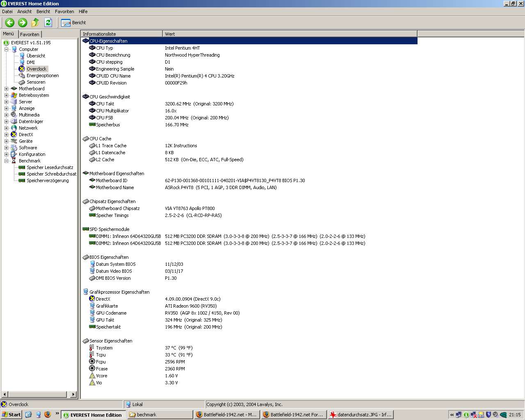Click the Konfiguration tree item icon
The height and width of the screenshot is (420, 525).
point(14,154)
